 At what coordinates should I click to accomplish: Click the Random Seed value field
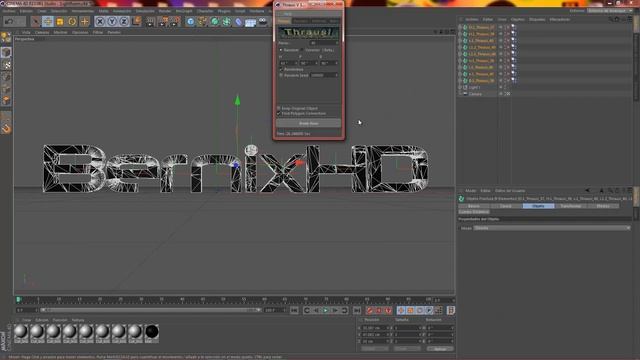324,75
